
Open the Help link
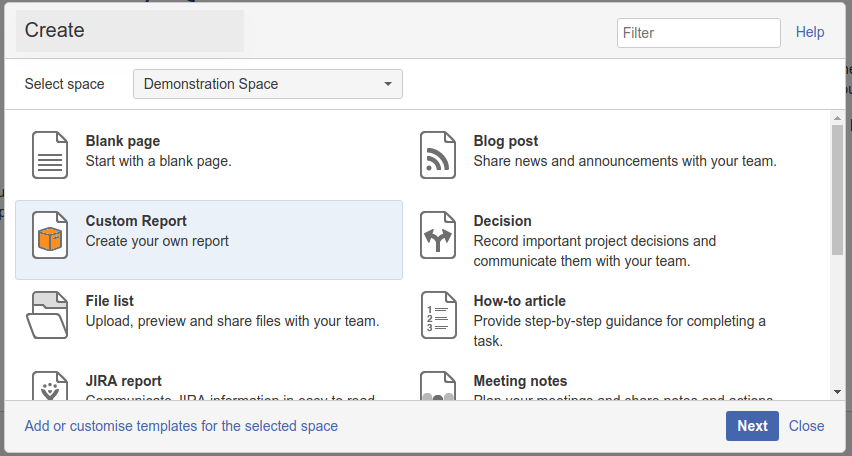click(810, 32)
